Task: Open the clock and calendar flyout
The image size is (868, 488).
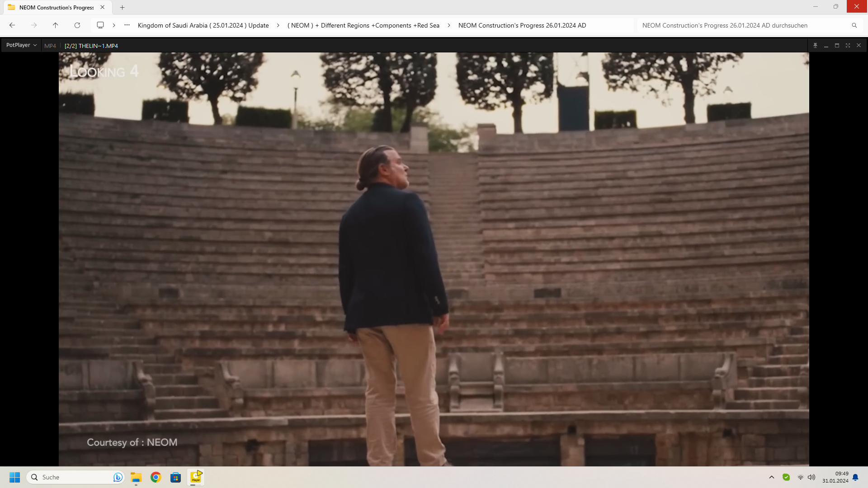Action: click(835, 477)
